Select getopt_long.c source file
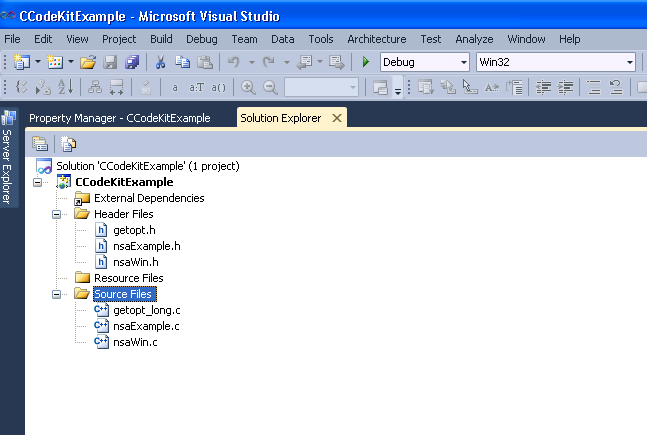Viewport: 647px width, 435px height. coord(146,310)
